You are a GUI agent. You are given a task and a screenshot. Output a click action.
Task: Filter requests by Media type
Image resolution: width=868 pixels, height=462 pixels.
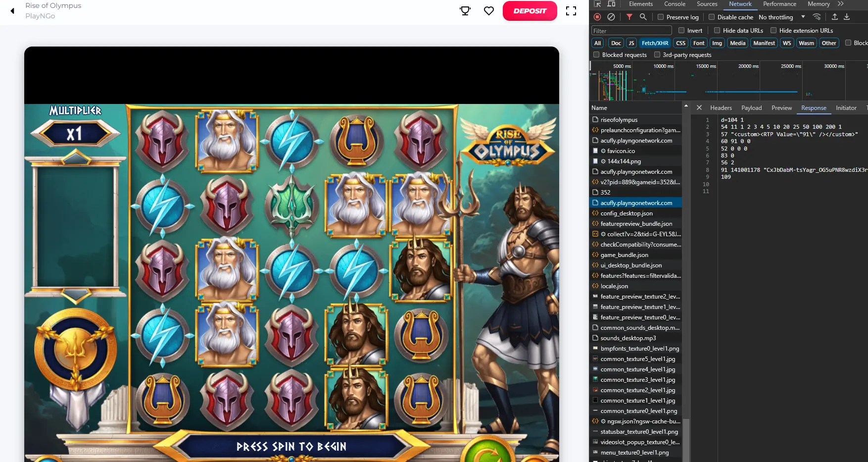click(x=737, y=43)
